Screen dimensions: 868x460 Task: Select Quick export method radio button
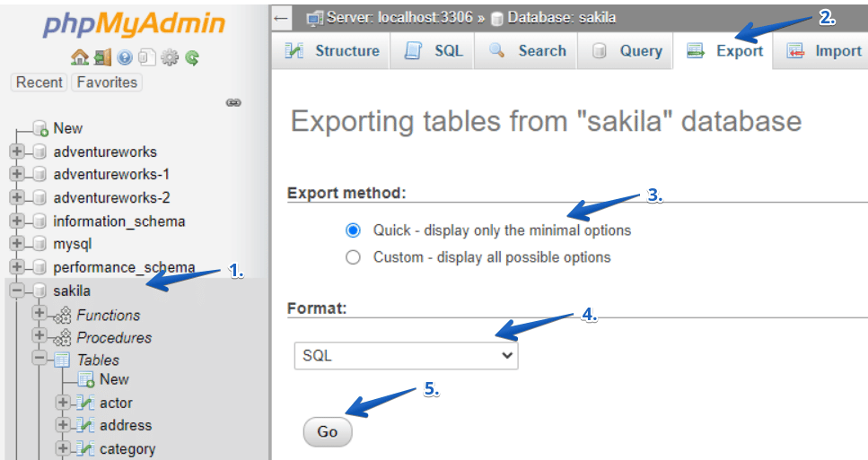(x=353, y=230)
